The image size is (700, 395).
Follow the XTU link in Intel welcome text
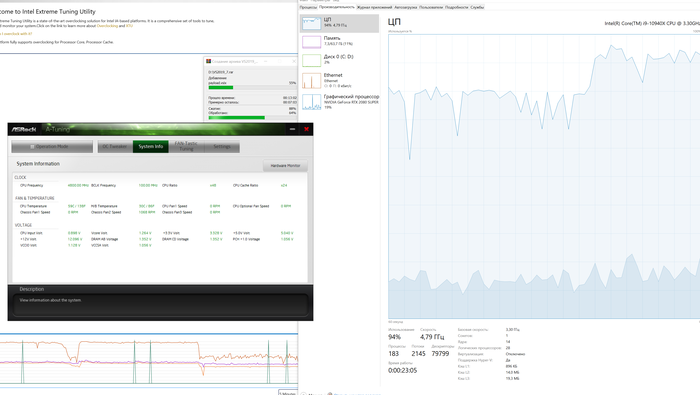coord(129,26)
